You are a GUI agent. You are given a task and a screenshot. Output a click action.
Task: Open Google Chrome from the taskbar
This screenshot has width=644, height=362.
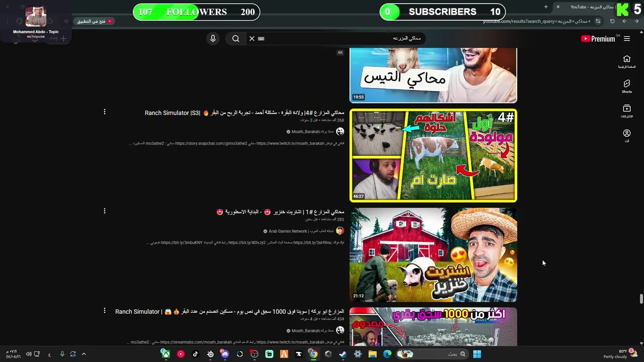tap(313, 354)
